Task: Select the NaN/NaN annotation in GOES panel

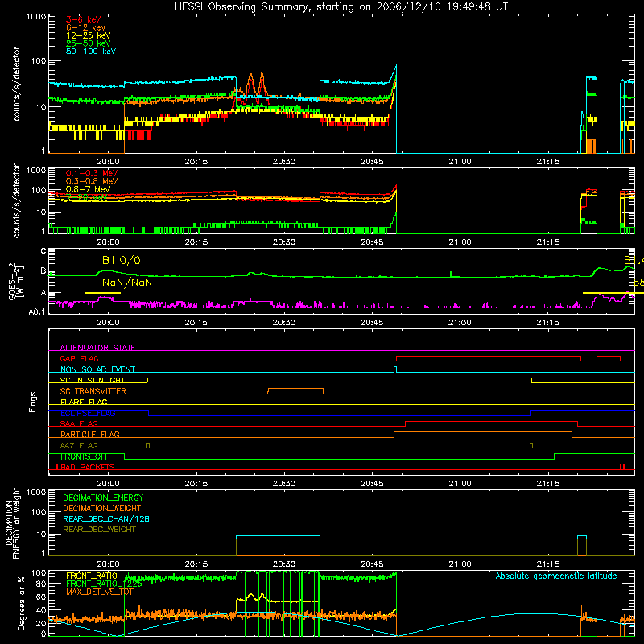Action: coord(127,283)
